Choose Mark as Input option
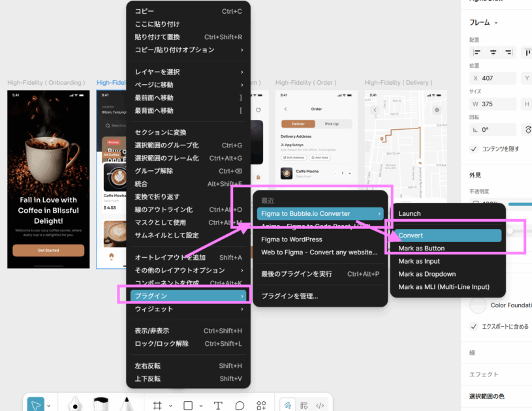Viewport: 532px width, 411px height. pyautogui.click(x=448, y=261)
